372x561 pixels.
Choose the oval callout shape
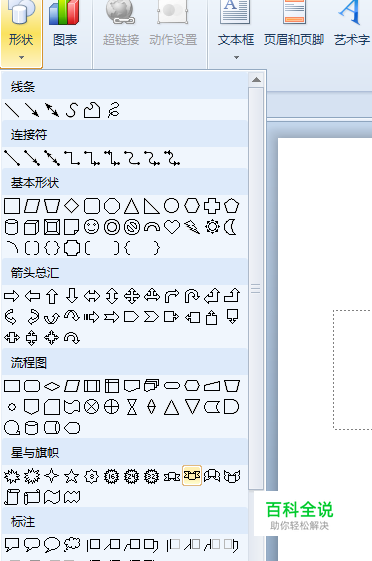(52, 545)
